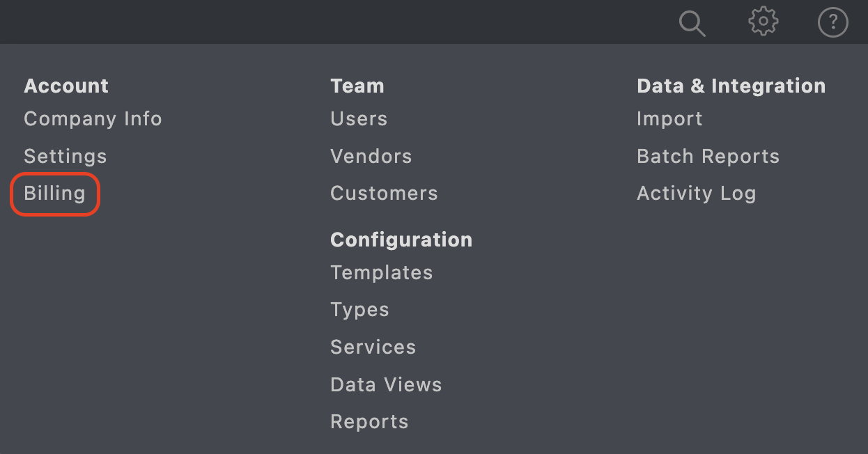
Task: Click the Configuration section heading
Action: click(401, 240)
